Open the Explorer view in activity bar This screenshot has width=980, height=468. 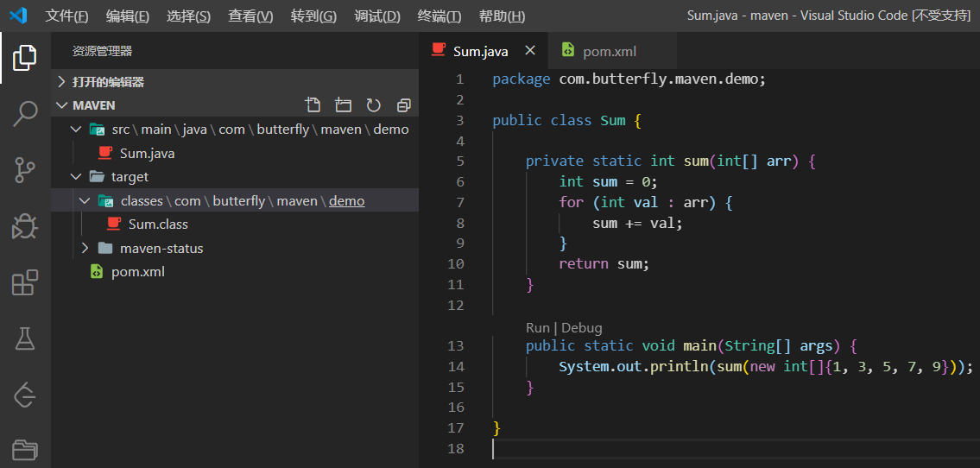(x=25, y=58)
